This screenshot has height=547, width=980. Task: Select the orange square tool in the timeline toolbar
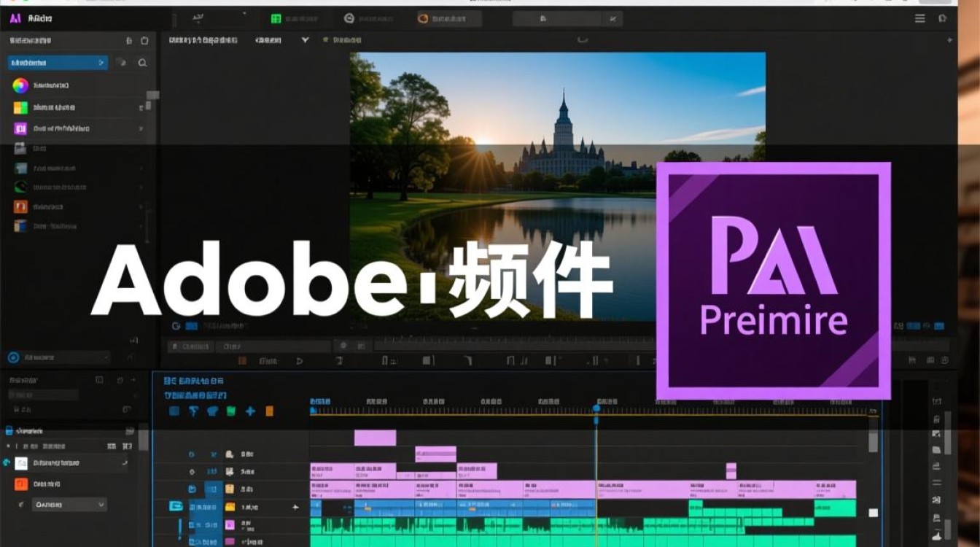(269, 411)
